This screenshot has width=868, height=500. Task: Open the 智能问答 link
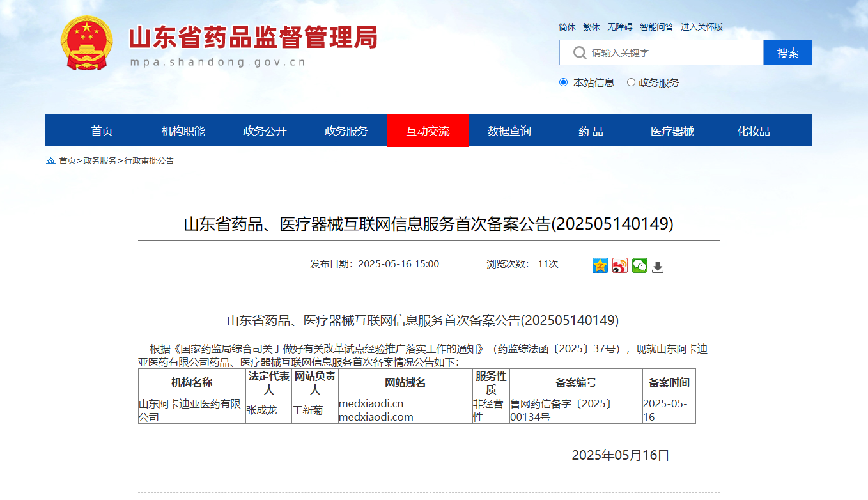click(656, 27)
